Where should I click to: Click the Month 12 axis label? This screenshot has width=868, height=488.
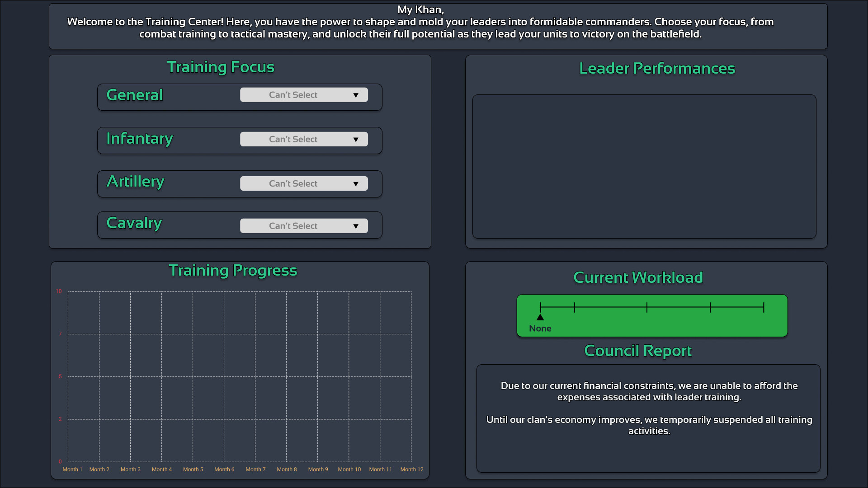[412, 469]
